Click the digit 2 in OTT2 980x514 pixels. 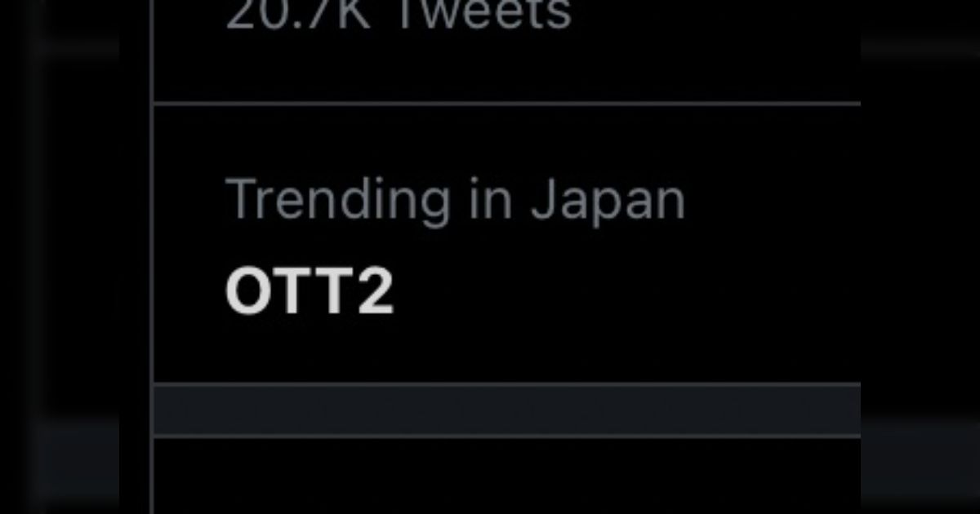[375, 292]
